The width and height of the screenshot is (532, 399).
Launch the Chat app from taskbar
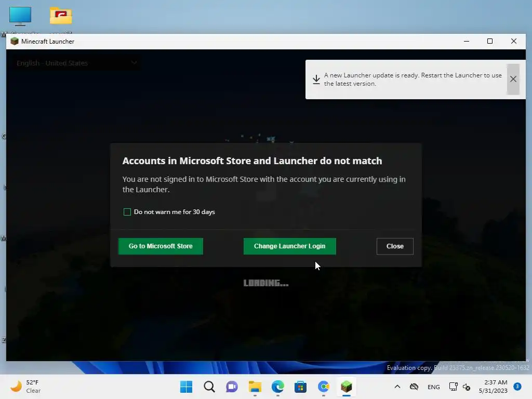(x=232, y=387)
